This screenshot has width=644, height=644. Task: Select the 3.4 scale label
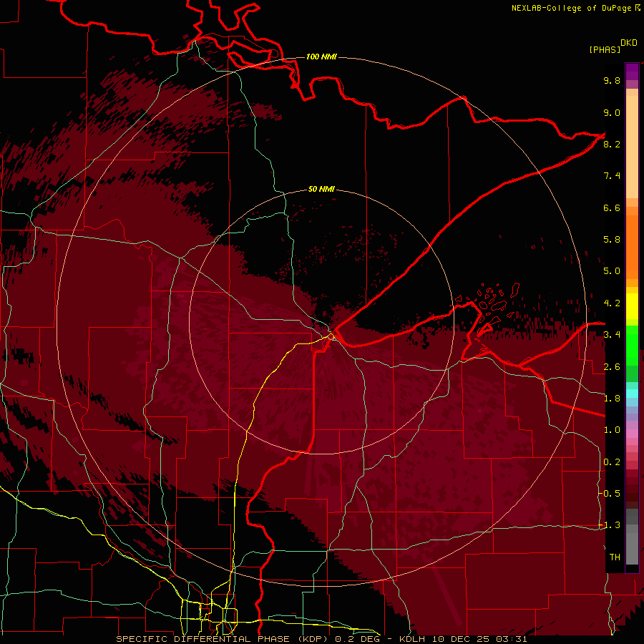click(x=612, y=335)
